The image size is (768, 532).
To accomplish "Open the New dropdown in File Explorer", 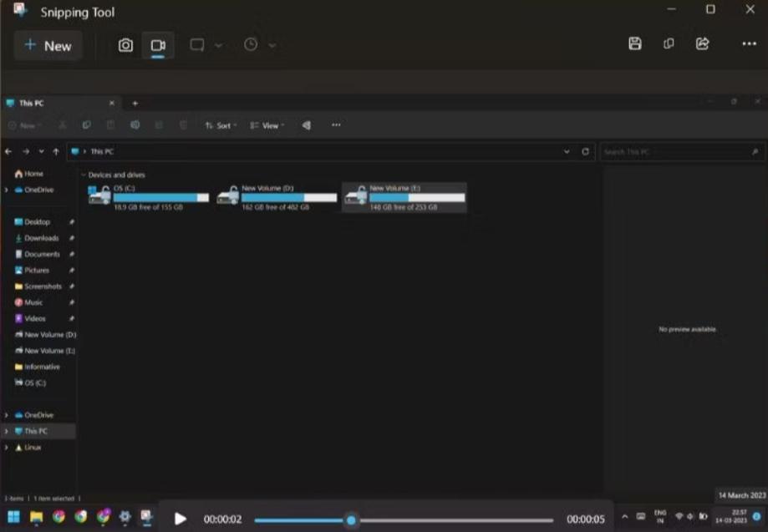I will [24, 126].
